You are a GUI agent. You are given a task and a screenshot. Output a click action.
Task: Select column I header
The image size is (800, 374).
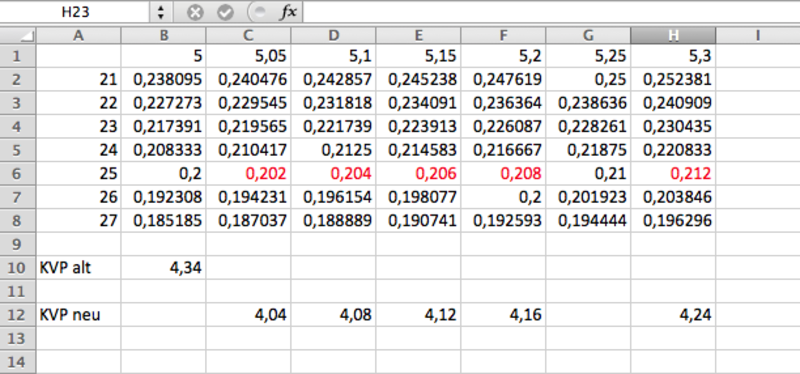(x=758, y=35)
